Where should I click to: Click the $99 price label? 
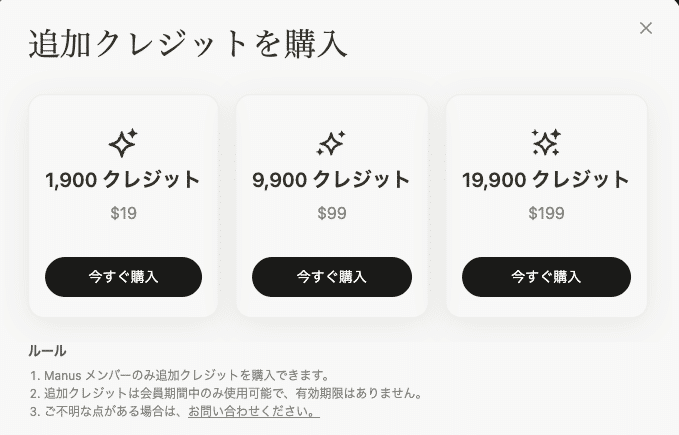tap(331, 213)
